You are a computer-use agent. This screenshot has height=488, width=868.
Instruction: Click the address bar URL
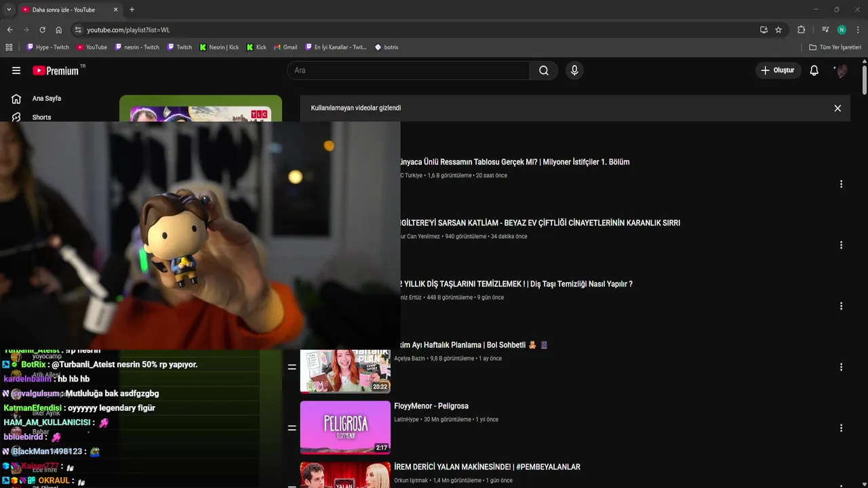(x=128, y=30)
